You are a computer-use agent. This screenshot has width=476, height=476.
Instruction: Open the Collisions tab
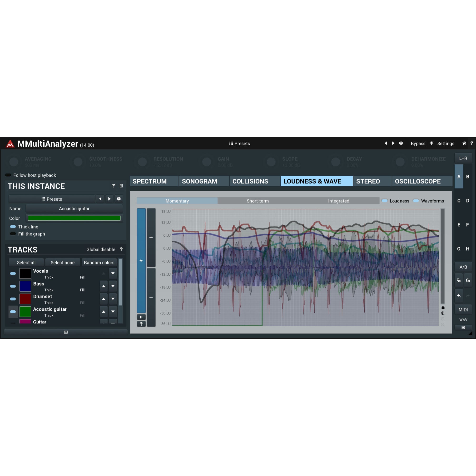[x=255, y=181]
